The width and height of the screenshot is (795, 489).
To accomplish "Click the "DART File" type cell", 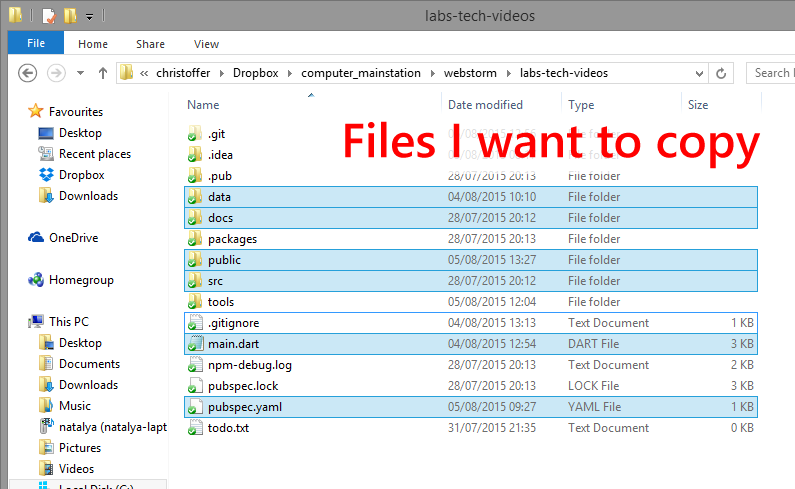I will pos(593,344).
